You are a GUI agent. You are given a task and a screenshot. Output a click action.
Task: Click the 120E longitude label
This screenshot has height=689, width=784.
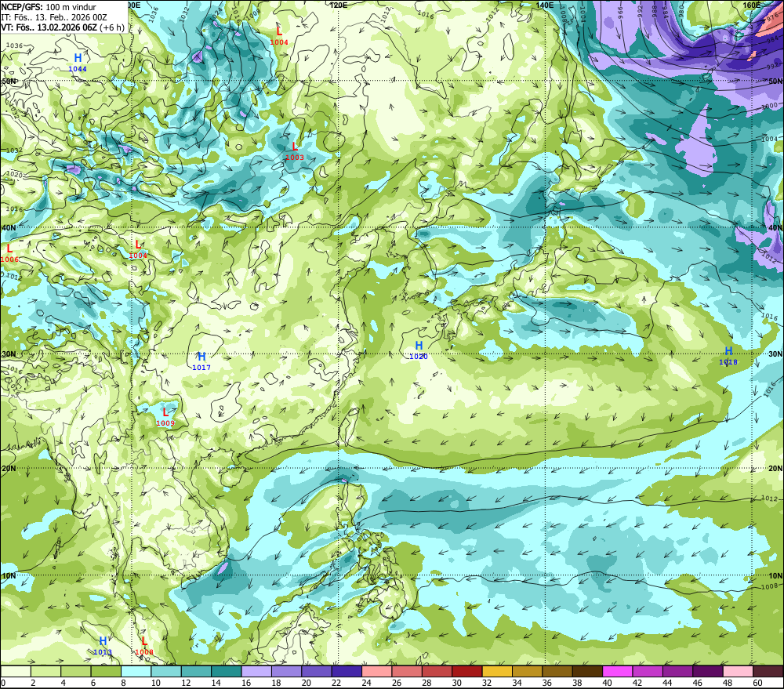tap(339, 5)
